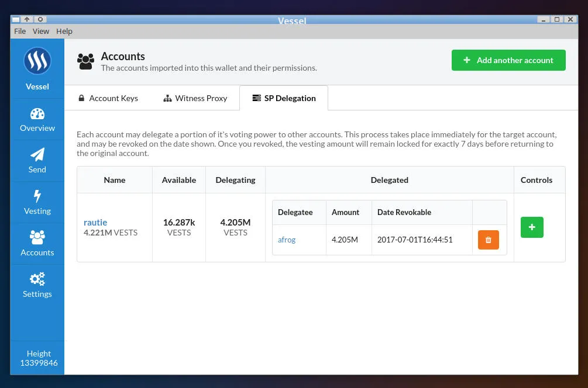Click the Steem logo in sidebar
588x388 pixels.
[x=37, y=61]
